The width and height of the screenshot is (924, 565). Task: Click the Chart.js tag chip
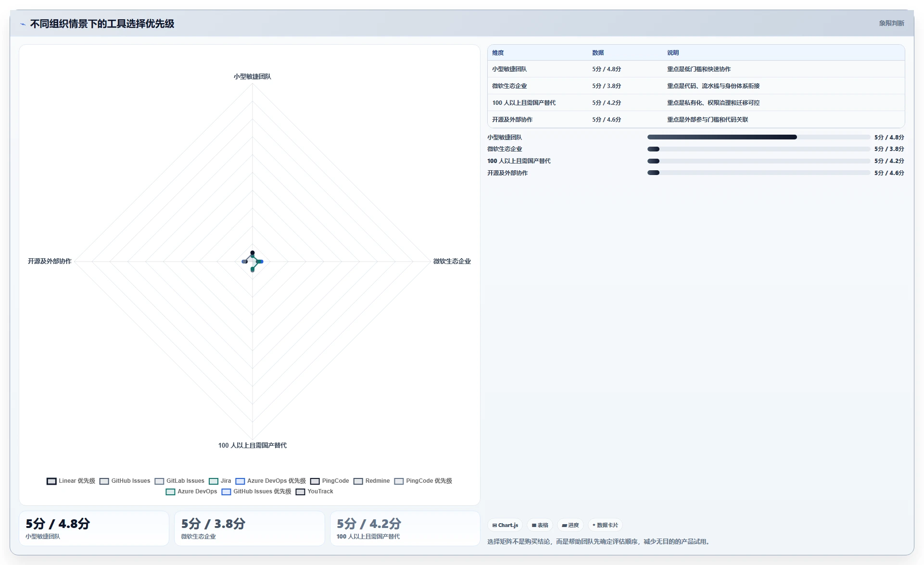click(x=505, y=525)
